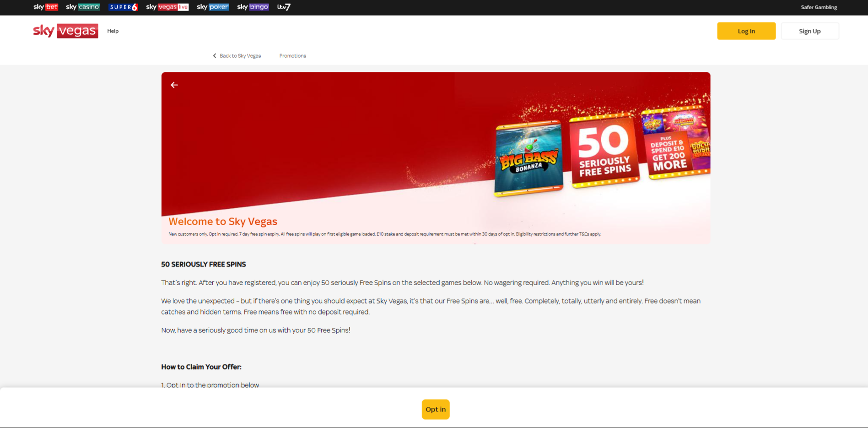Click the white back arrow on banner
This screenshot has width=868, height=428.
pos(174,85)
